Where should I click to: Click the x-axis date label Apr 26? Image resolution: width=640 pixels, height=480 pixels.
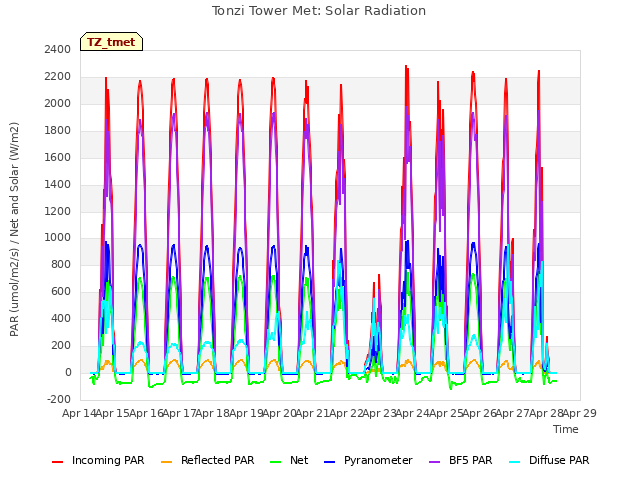coord(480,413)
